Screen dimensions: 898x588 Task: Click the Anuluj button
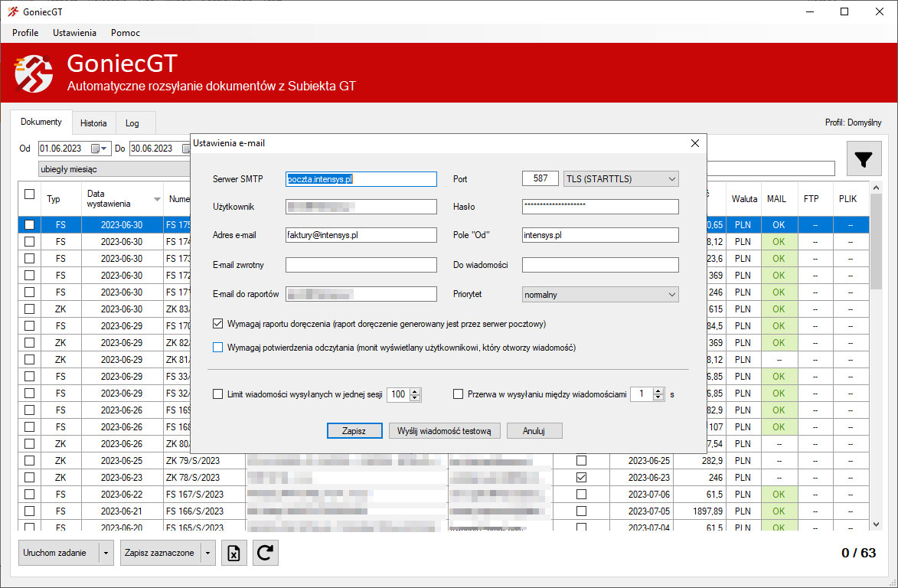pos(534,430)
